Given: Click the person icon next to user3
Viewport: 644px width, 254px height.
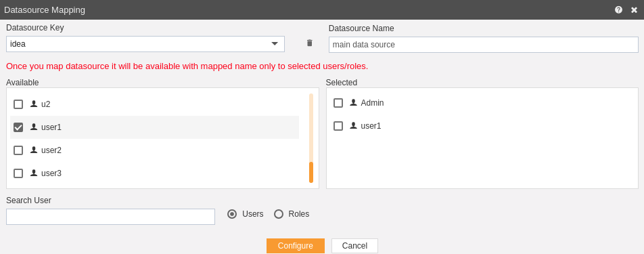Looking at the screenshot, I should 34,173.
